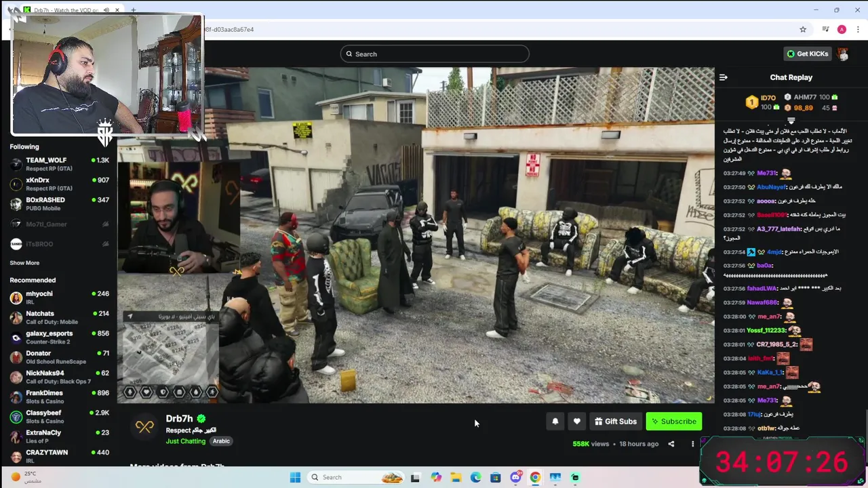Open the offline Mo7tl_Gamer channel
The width and height of the screenshot is (868, 488).
click(x=59, y=224)
